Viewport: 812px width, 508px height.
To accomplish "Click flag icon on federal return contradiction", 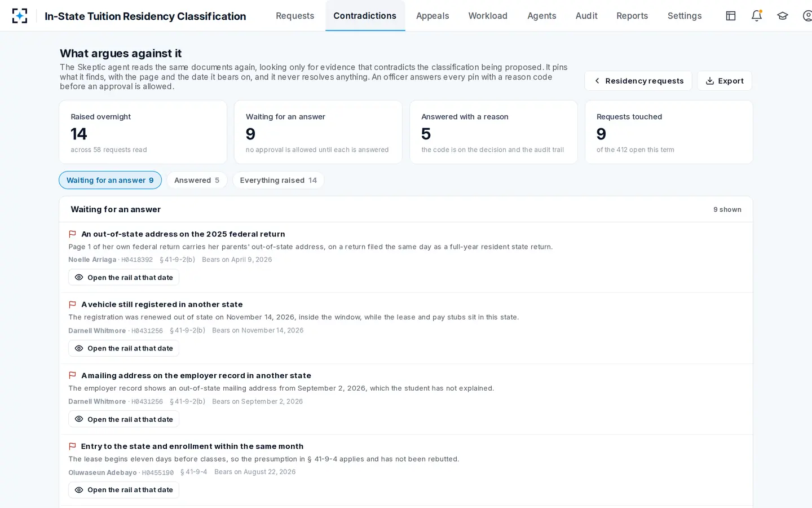I will pos(72,234).
